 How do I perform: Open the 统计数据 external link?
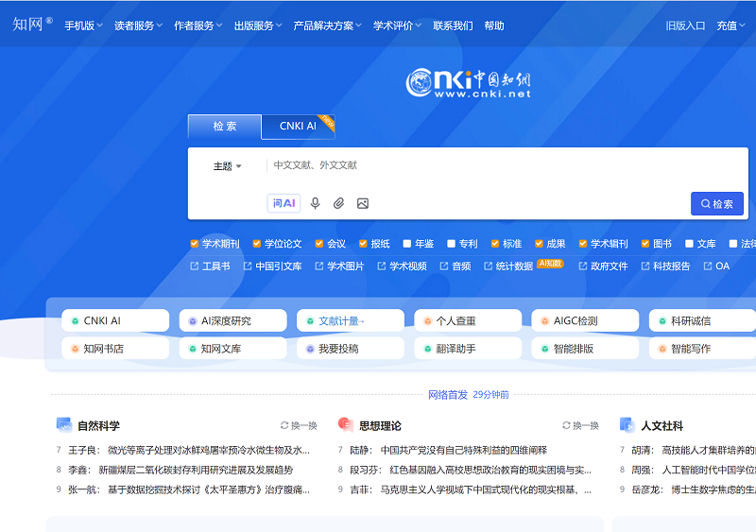click(x=508, y=266)
